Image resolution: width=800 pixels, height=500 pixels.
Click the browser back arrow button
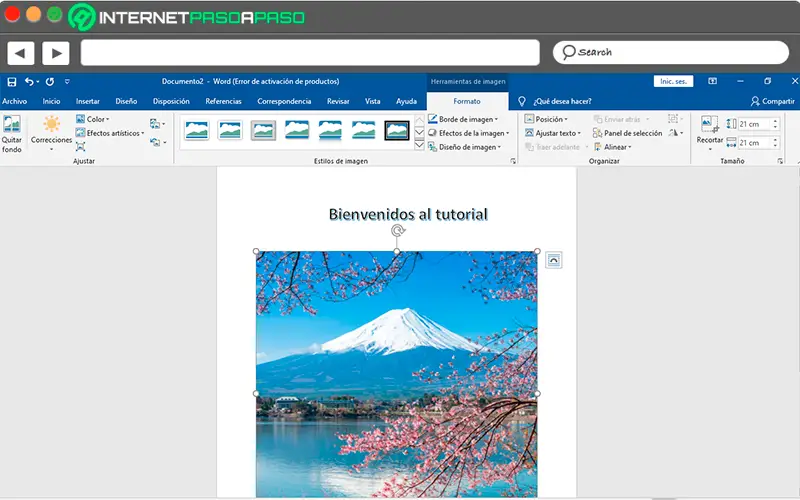click(21, 53)
